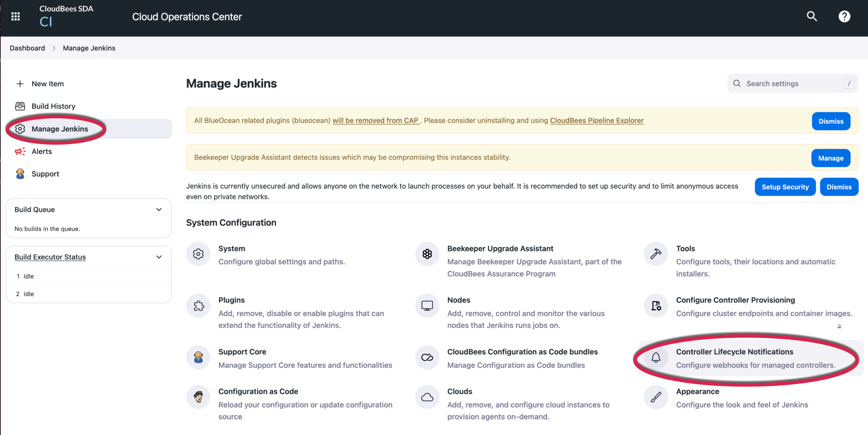Screen dimensions: 868x435
Task: Click the breadcrumb arrow after Dashboard
Action: click(54, 48)
